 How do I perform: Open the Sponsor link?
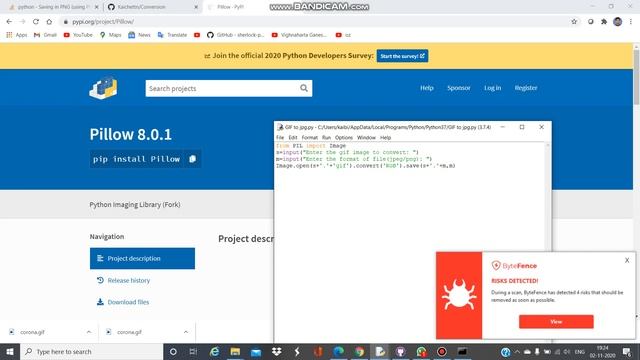click(458, 88)
